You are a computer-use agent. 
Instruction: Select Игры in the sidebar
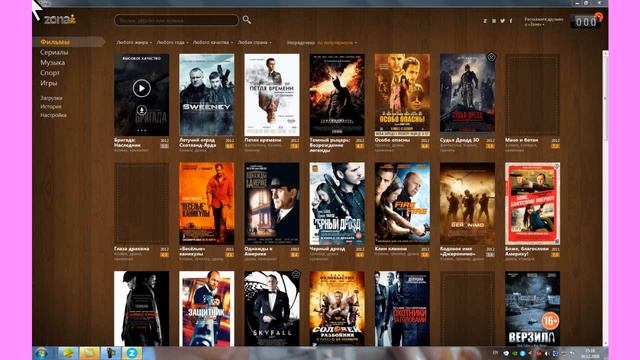point(49,83)
